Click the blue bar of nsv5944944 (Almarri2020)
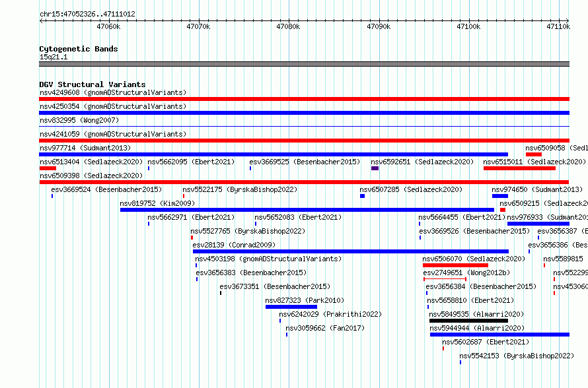This screenshot has width=588, height=388. 500,335
